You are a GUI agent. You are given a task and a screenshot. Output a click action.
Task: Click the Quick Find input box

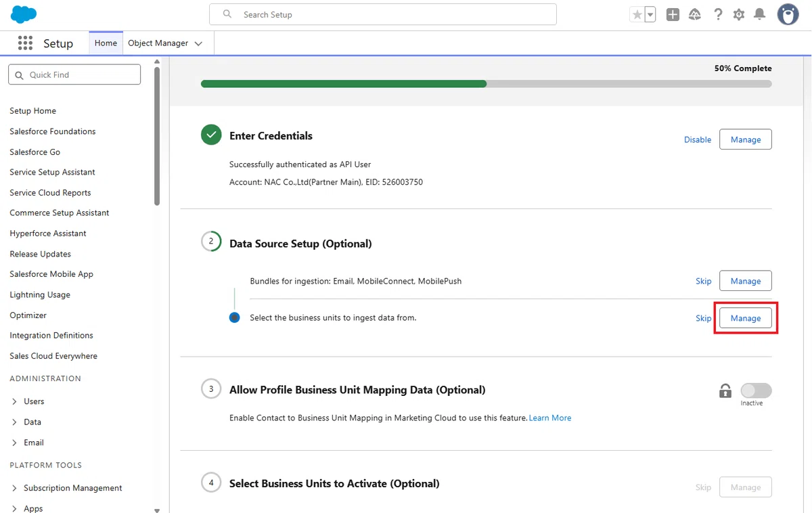[x=74, y=74]
